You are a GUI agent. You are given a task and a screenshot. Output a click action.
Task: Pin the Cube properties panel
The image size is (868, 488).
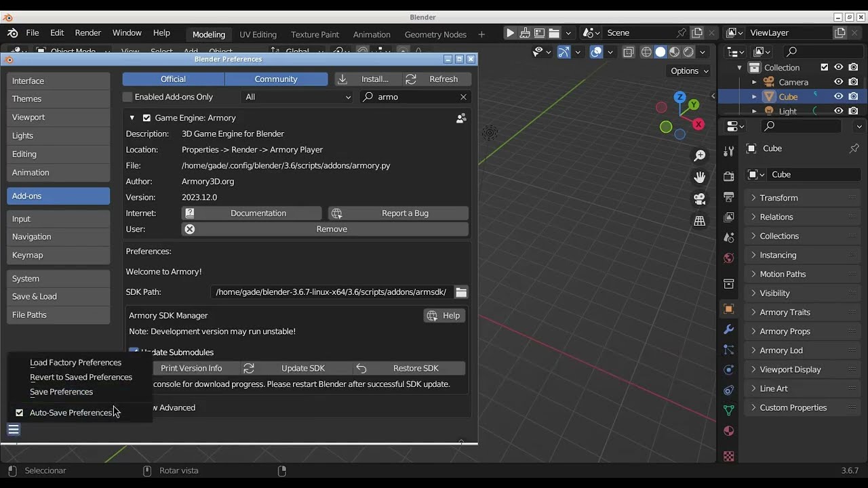click(854, 148)
